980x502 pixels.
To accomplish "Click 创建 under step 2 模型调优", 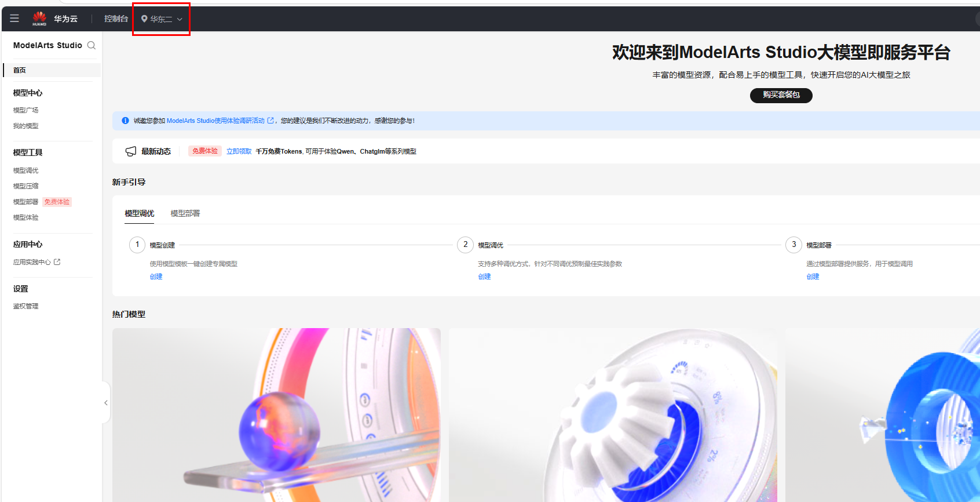I will (x=485, y=277).
